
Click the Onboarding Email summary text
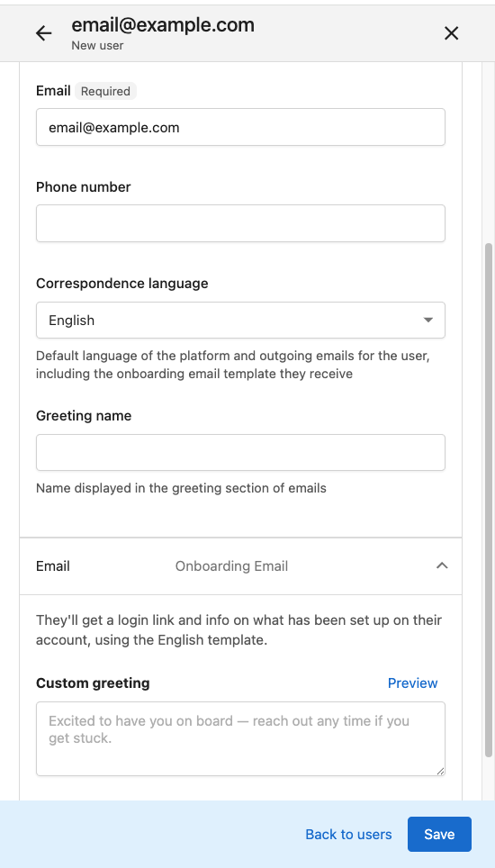pyautogui.click(x=231, y=566)
